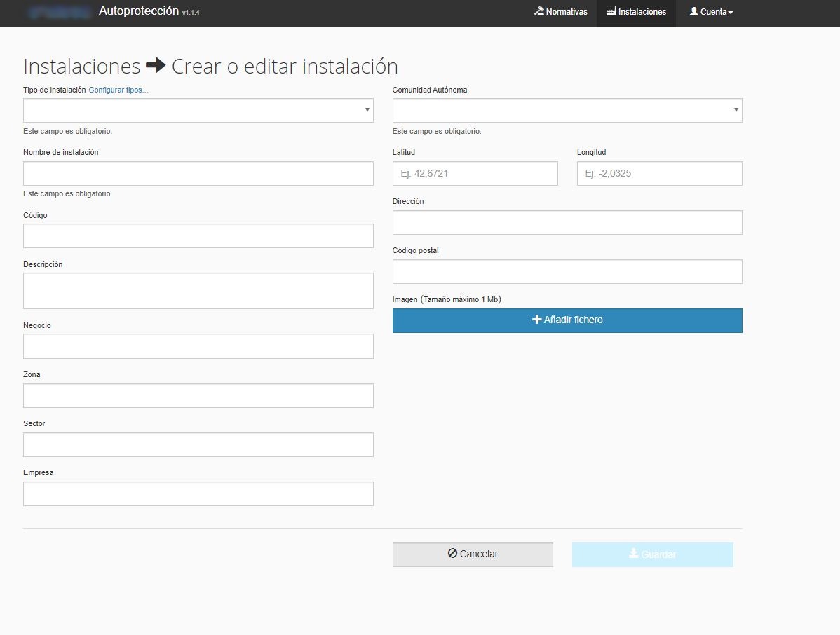Click the Autoprotección brand title
840x635 pixels.
(139, 11)
